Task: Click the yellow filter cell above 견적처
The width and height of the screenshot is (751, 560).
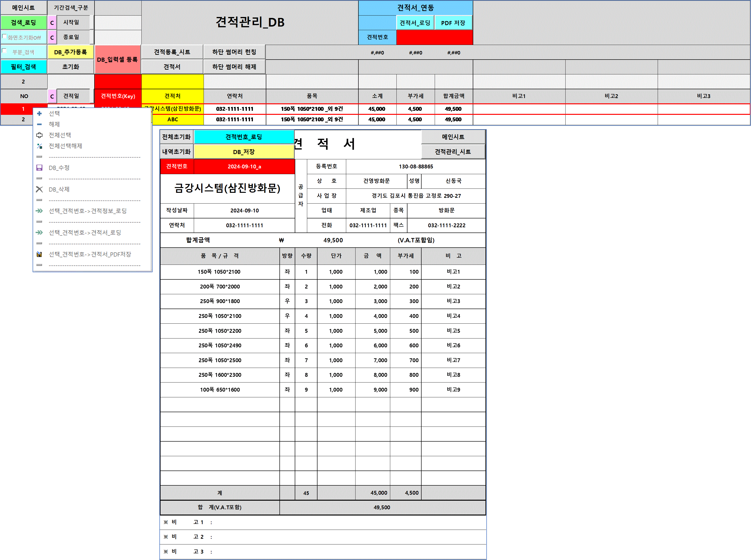Action: point(172,82)
